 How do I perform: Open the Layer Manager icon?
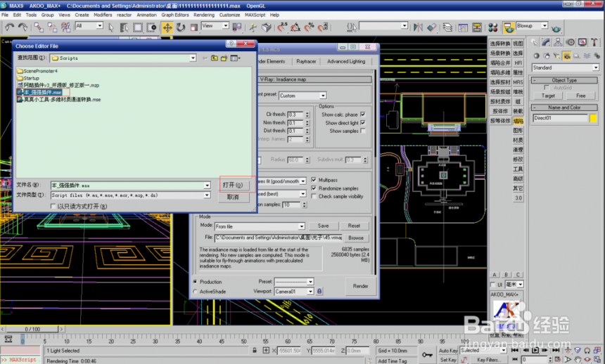coord(447,27)
